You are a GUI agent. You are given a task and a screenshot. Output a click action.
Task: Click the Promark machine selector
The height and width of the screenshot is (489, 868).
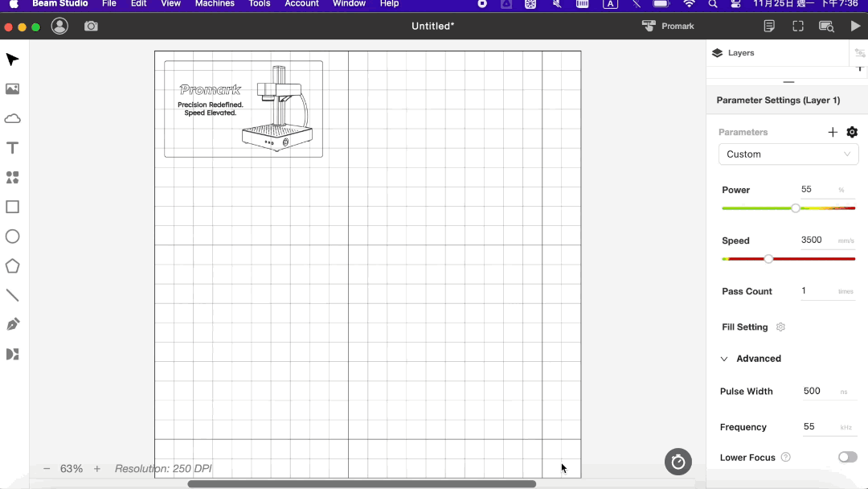tap(668, 26)
